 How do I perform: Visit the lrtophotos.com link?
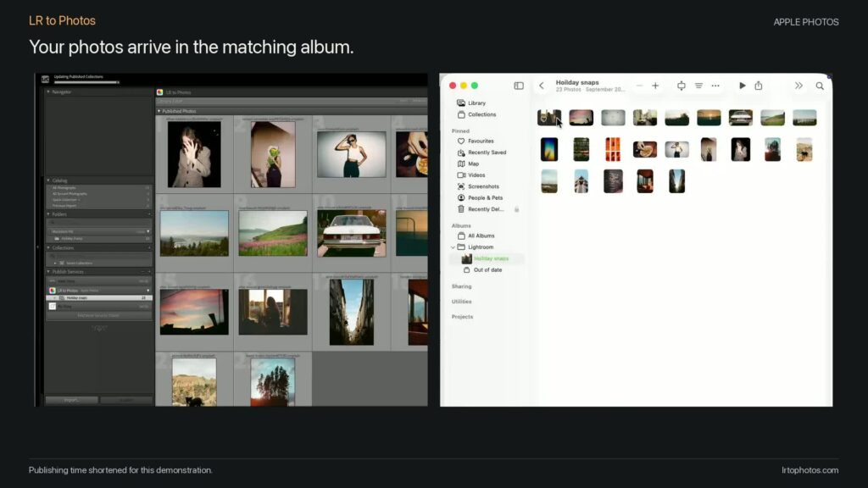tap(810, 470)
